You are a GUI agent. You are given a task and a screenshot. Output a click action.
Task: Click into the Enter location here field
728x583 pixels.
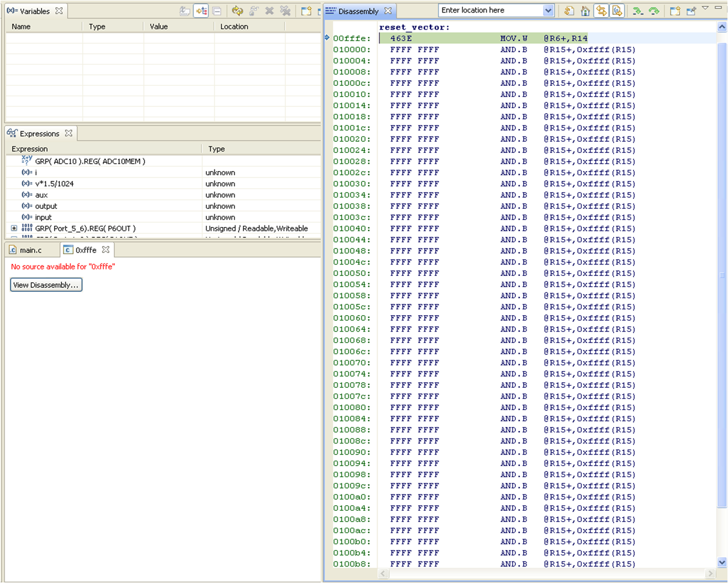[489, 10]
